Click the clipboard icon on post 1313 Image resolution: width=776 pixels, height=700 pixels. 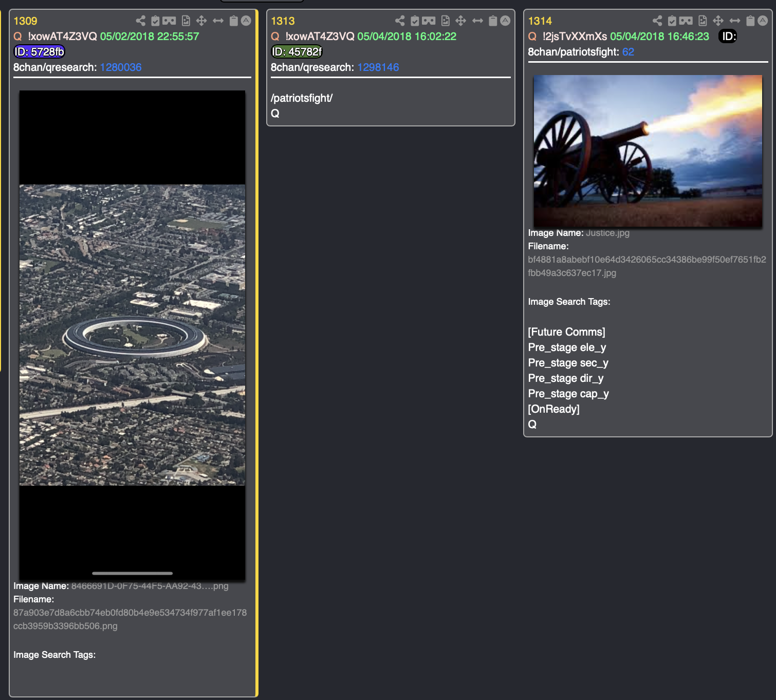[x=493, y=21]
